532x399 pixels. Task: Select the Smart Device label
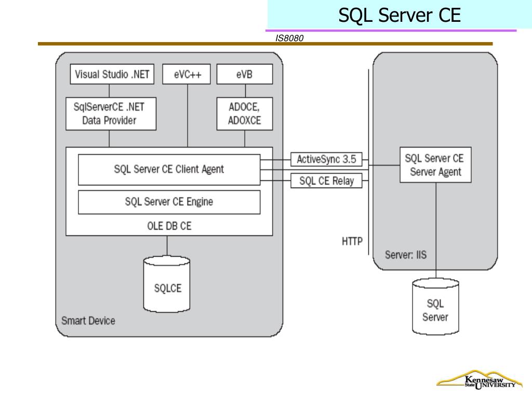(x=88, y=321)
